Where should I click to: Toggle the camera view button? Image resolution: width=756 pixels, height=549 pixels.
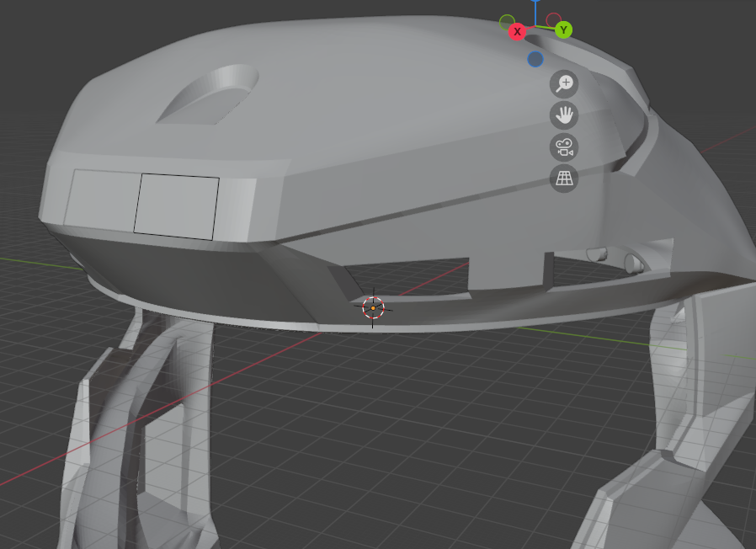(x=564, y=147)
